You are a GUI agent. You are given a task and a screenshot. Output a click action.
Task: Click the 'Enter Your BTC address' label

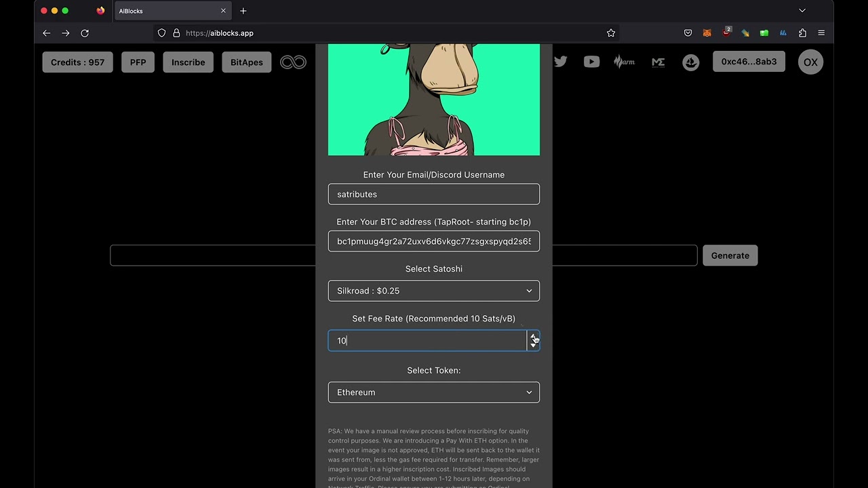click(434, 222)
